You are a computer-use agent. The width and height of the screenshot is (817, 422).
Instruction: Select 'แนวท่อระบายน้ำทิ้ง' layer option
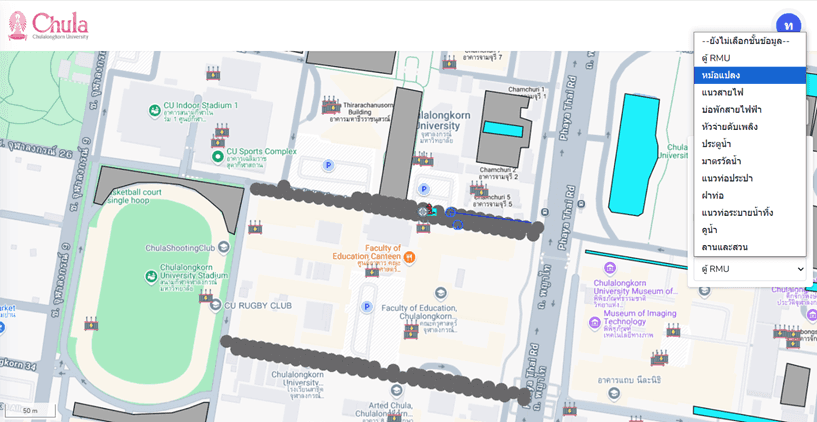point(750,213)
